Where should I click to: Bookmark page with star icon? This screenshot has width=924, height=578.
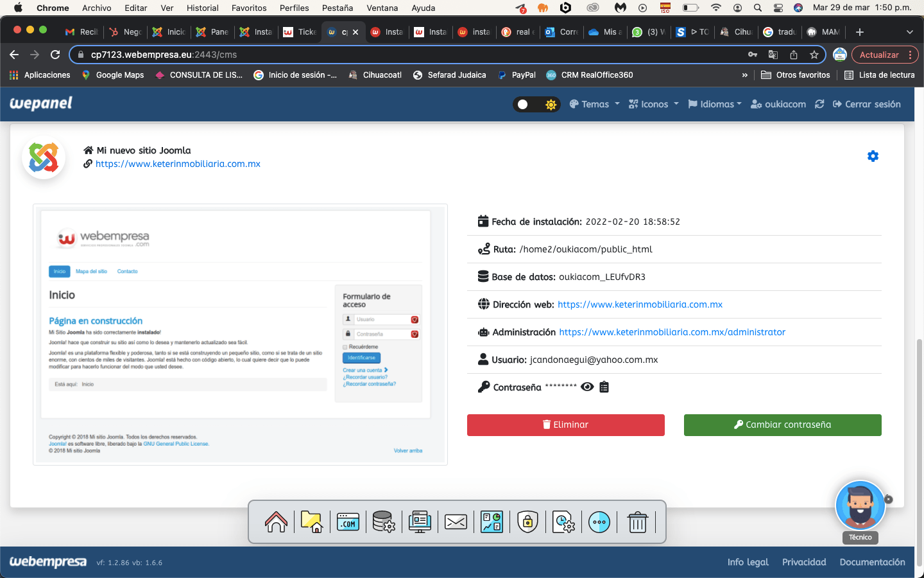814,55
